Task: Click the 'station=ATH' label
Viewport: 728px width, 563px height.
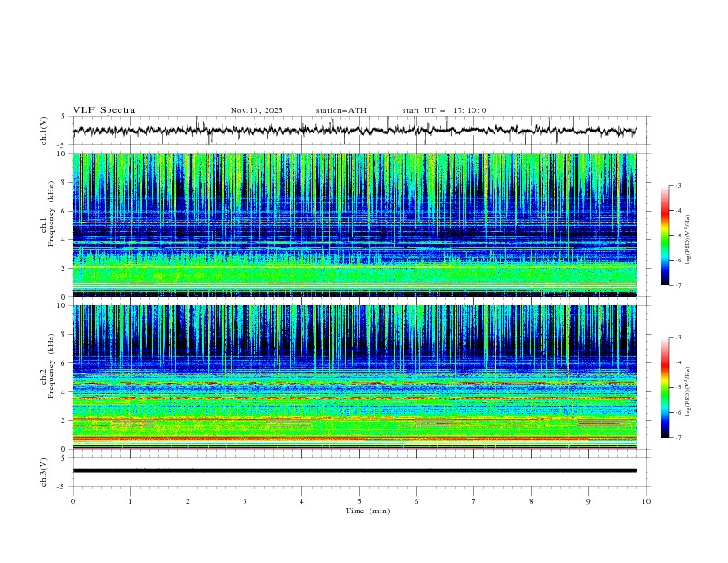Action: [341, 110]
